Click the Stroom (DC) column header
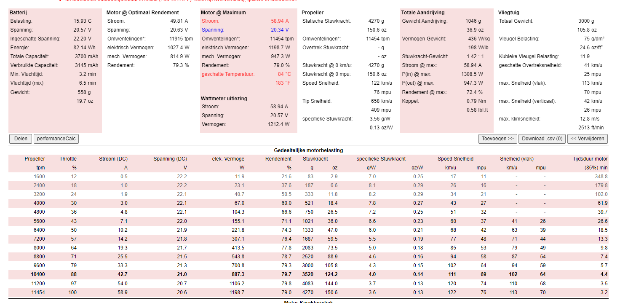This screenshot has width=644, height=303. pyautogui.click(x=113, y=159)
